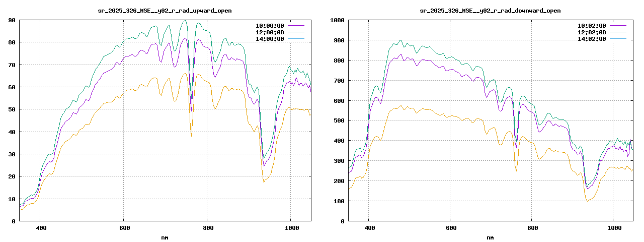Viewport: 644px width, 242px height.
Task: Click the upward_open chart title
Action: point(165,11)
